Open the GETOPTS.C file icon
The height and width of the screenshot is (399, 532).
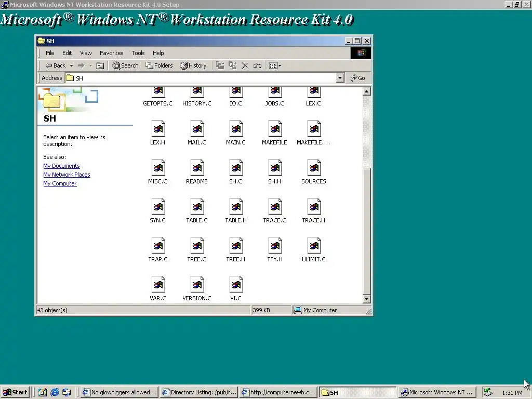(158, 97)
